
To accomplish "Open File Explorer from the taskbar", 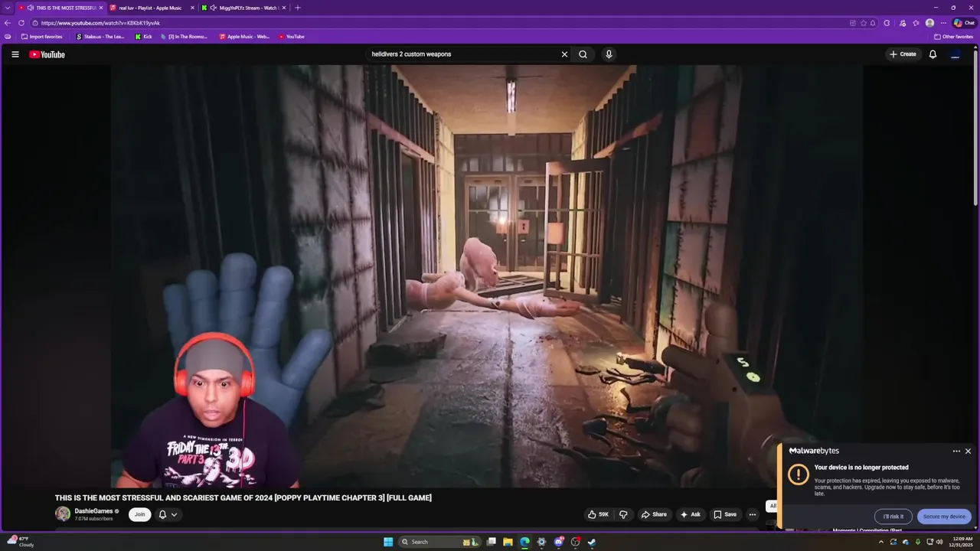I will [508, 542].
